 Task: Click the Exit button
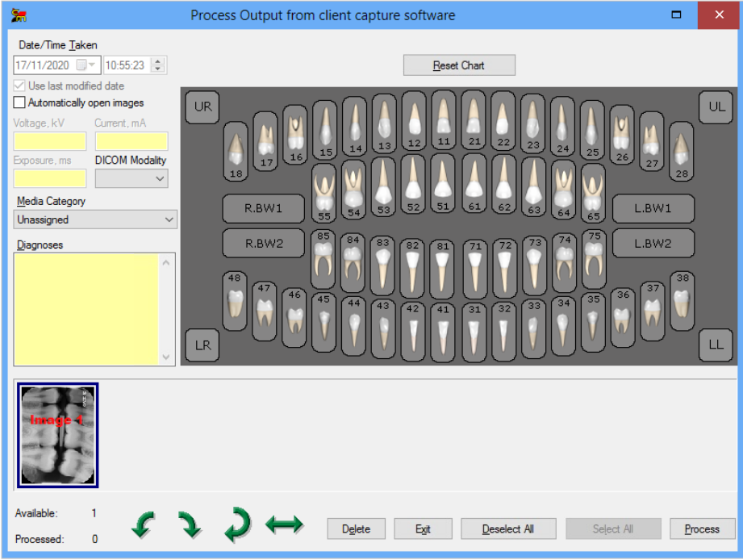tap(423, 529)
